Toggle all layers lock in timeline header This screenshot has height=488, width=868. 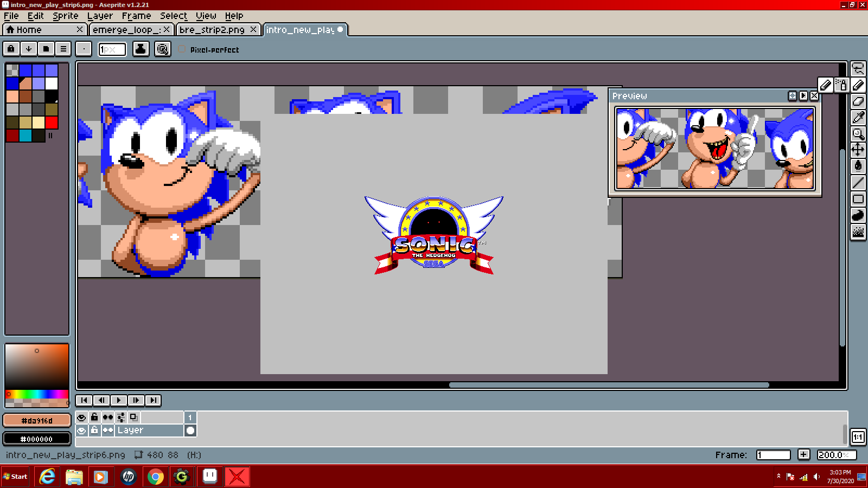(94, 417)
